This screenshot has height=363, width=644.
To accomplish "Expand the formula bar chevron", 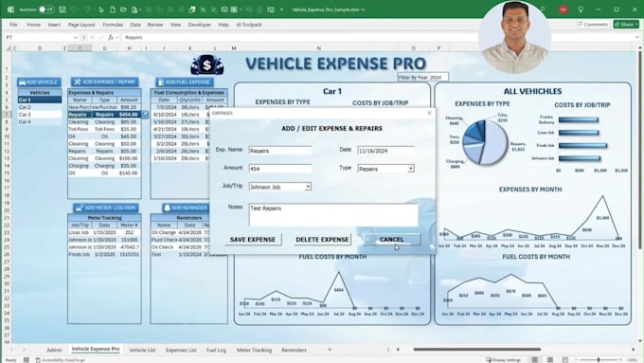I will pos(636,37).
